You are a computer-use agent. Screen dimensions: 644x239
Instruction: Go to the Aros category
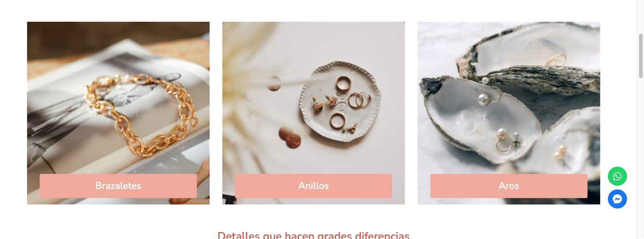click(508, 186)
